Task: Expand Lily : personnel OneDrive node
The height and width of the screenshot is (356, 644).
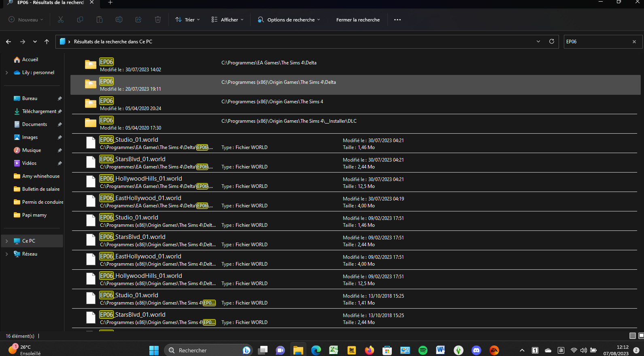Action: pos(6,72)
